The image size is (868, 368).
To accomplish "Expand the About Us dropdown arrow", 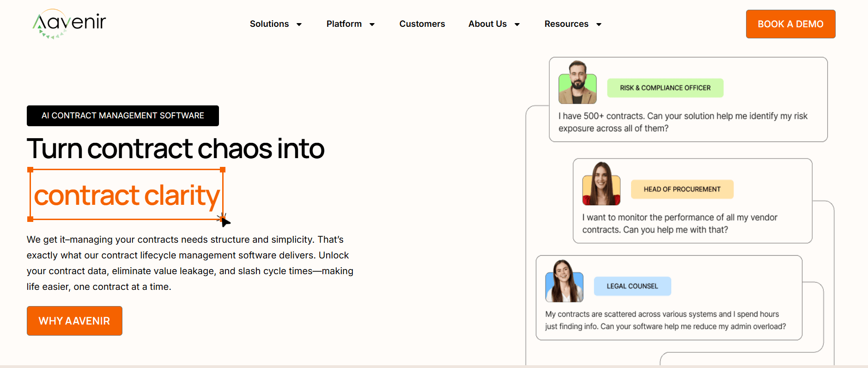I will [517, 25].
